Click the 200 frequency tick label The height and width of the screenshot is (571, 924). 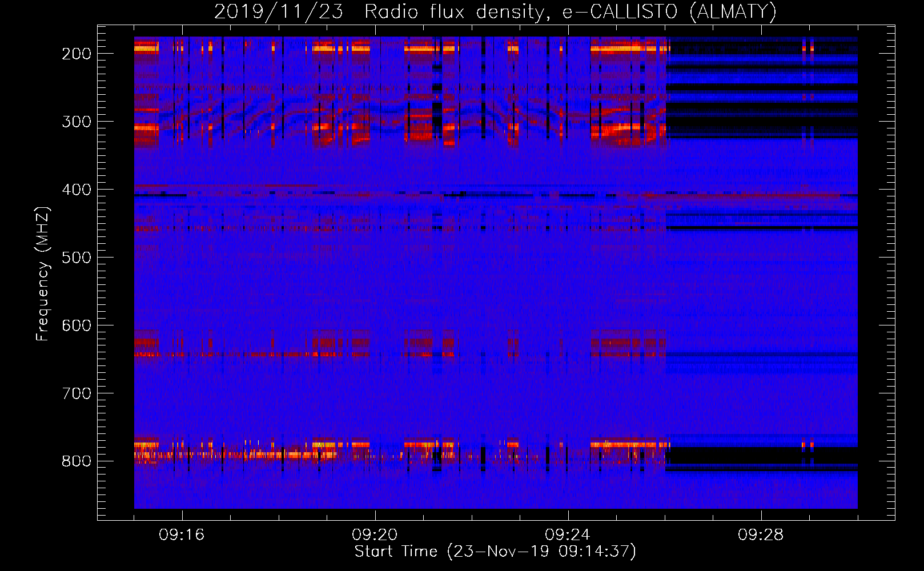click(77, 54)
